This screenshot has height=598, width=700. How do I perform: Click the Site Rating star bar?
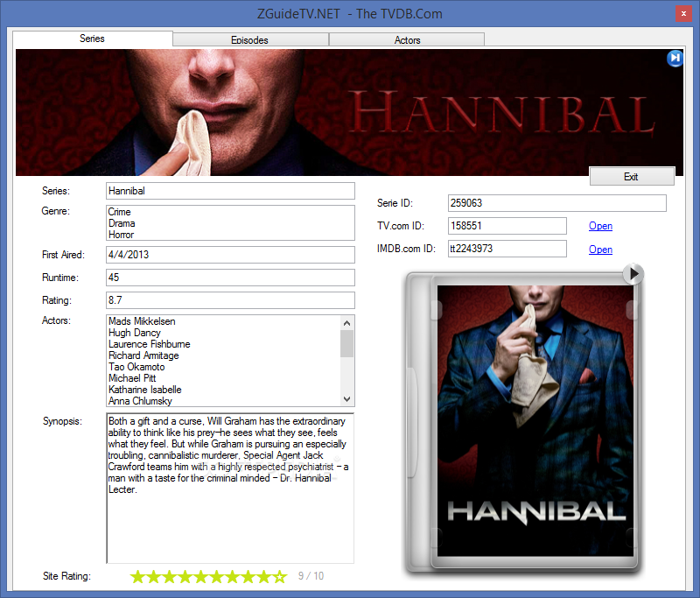(x=209, y=577)
